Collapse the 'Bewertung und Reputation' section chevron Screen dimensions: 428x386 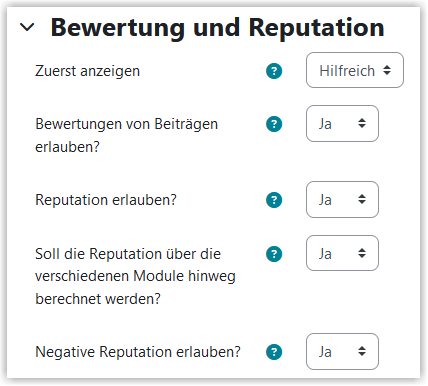pos(27,27)
